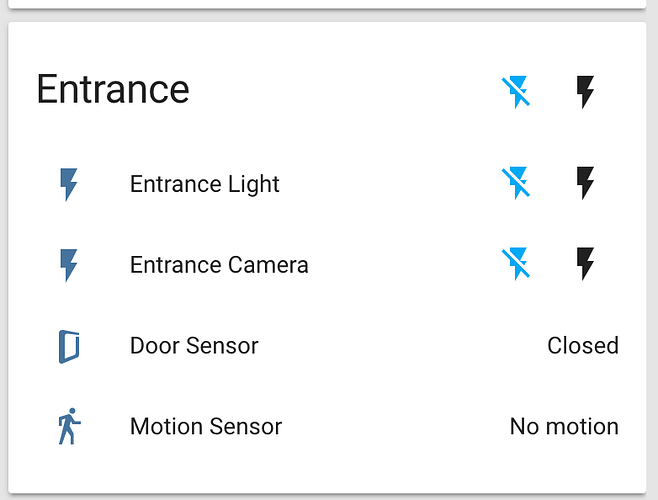Turn off the Entrance Camera
This screenshot has height=500, width=658.
(x=516, y=264)
